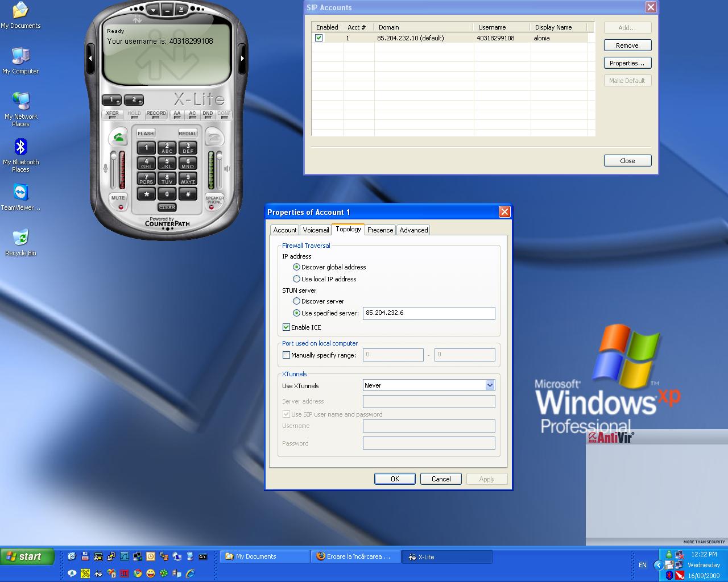Click STUN server address field 85.204.232.6
Screen dimensions: 728x582
click(x=429, y=313)
